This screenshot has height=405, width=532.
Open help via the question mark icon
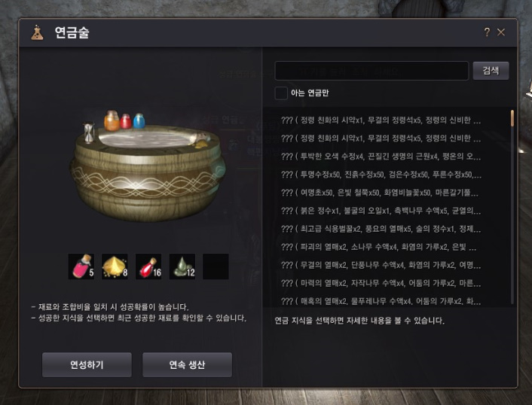point(487,32)
